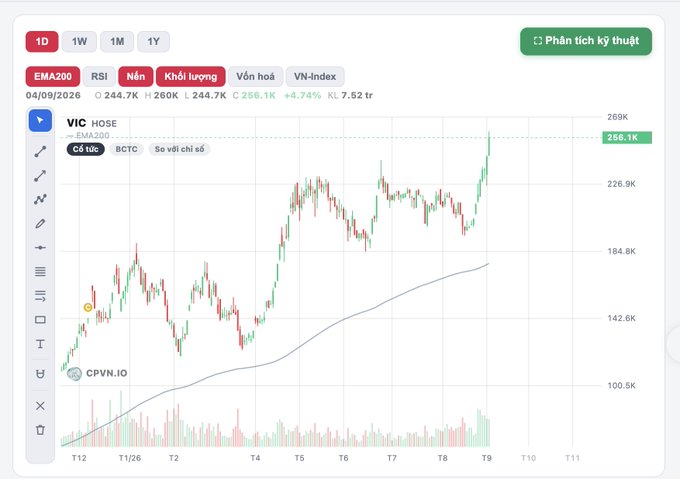Toggle the Khối lượng volume display
Image resolution: width=680 pixels, height=479 pixels.
(191, 77)
